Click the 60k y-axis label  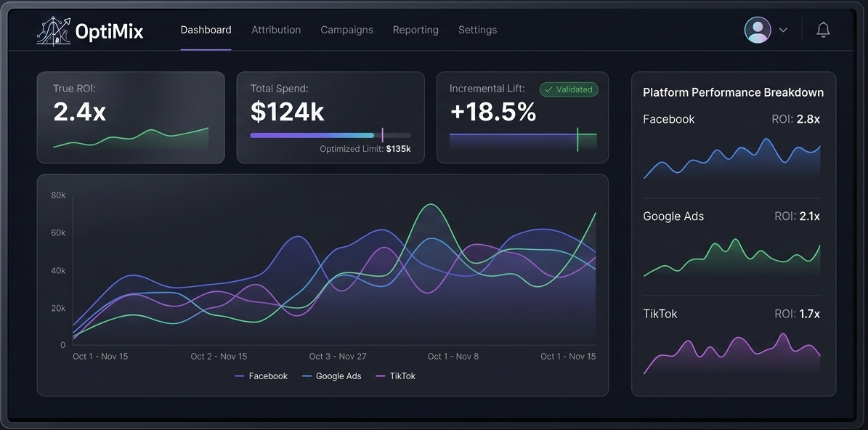coord(58,233)
